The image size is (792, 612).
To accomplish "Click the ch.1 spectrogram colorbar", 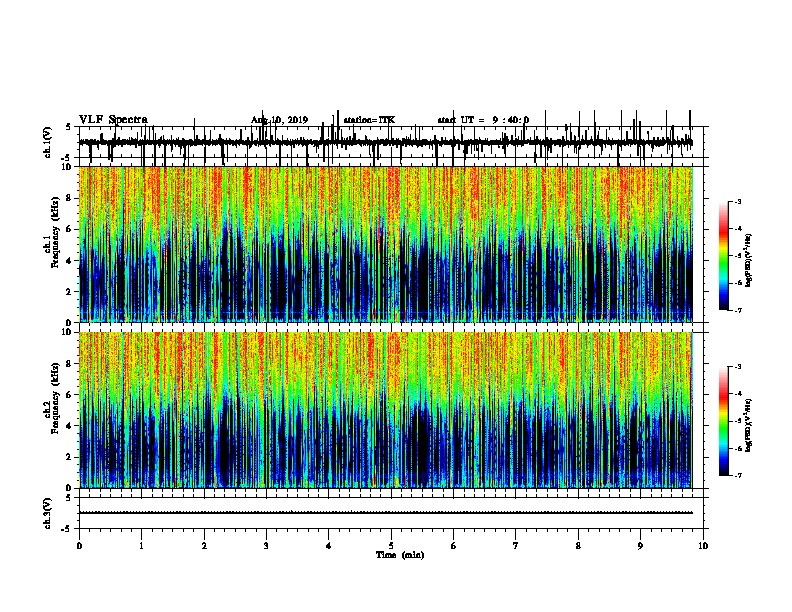I will (x=724, y=256).
